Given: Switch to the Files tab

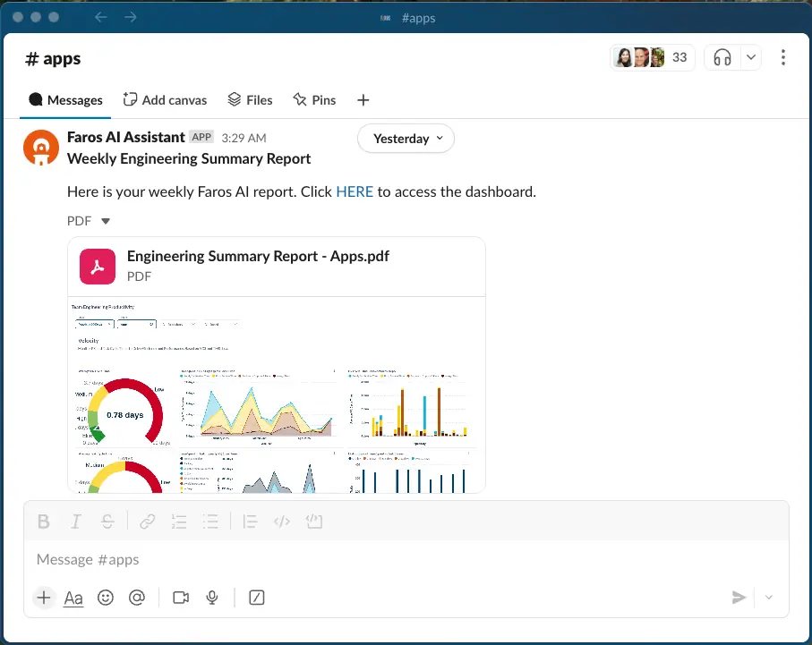Looking at the screenshot, I should [250, 100].
